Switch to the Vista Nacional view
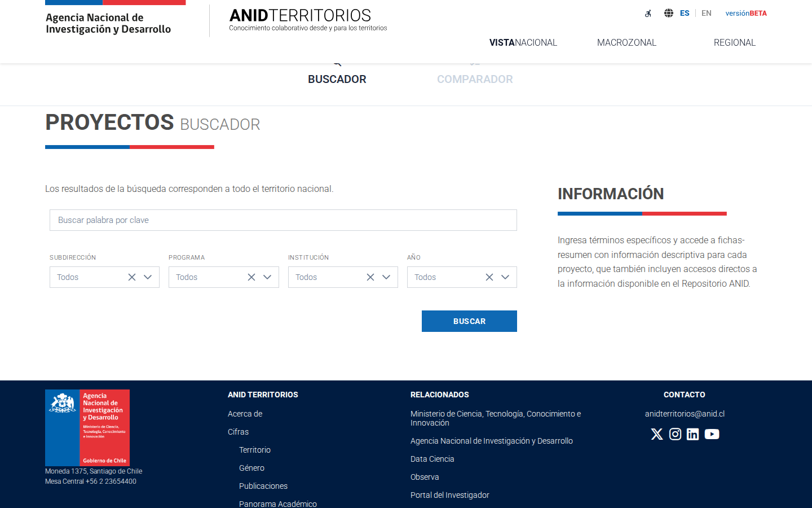This screenshot has width=812, height=508. 523,43
